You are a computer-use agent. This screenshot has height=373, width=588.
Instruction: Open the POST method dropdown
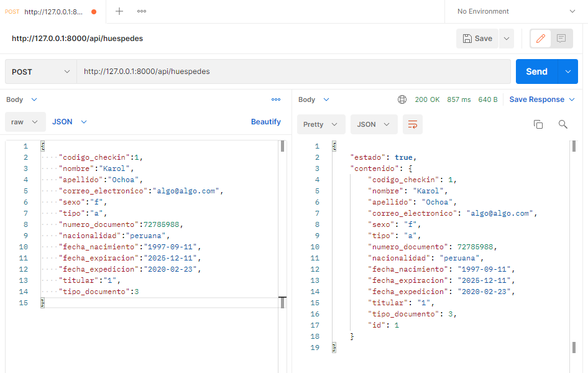[41, 71]
